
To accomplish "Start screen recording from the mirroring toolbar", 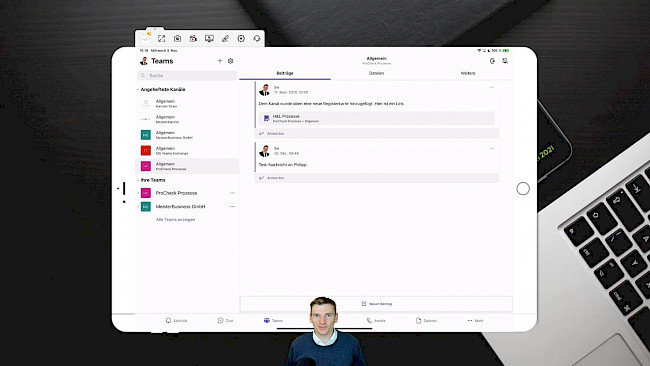I will (193, 39).
